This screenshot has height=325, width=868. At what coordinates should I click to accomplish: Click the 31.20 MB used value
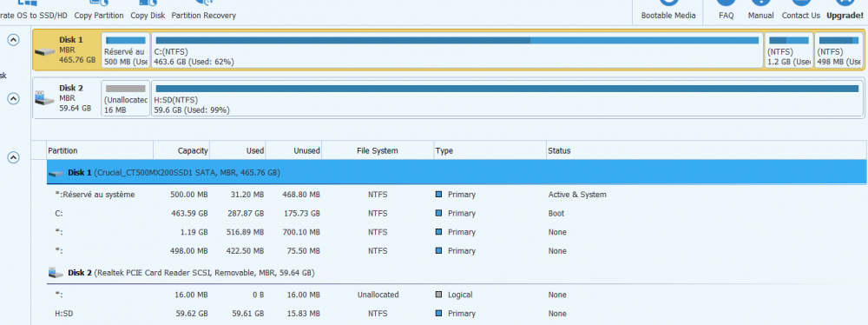[247, 195]
